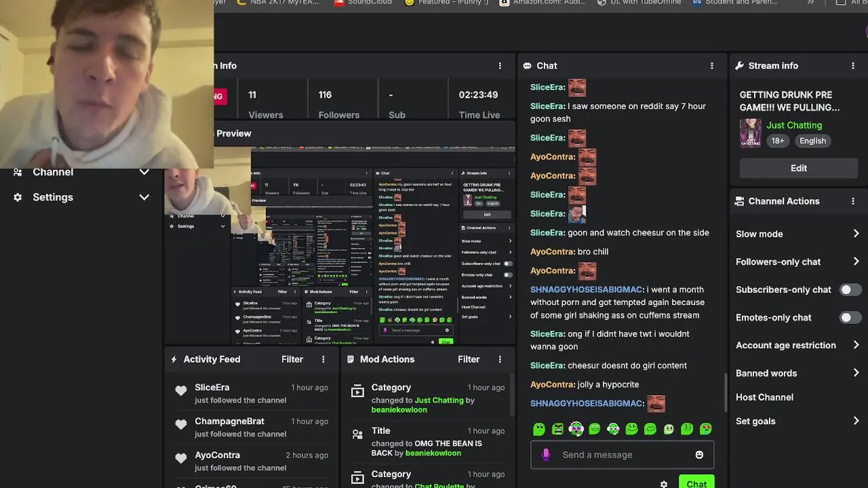Open the Mod Actions three-dot menu
Screen dimensions: 868x488
click(500, 359)
